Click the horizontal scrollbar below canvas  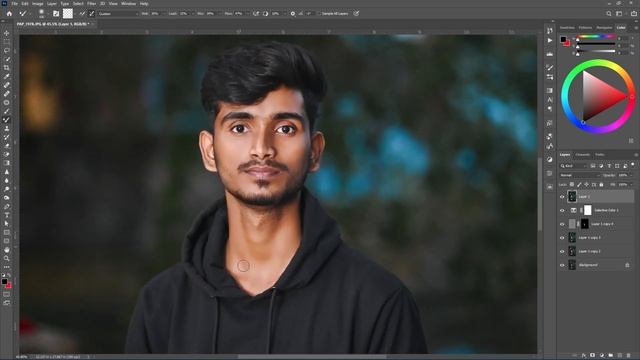[311, 357]
